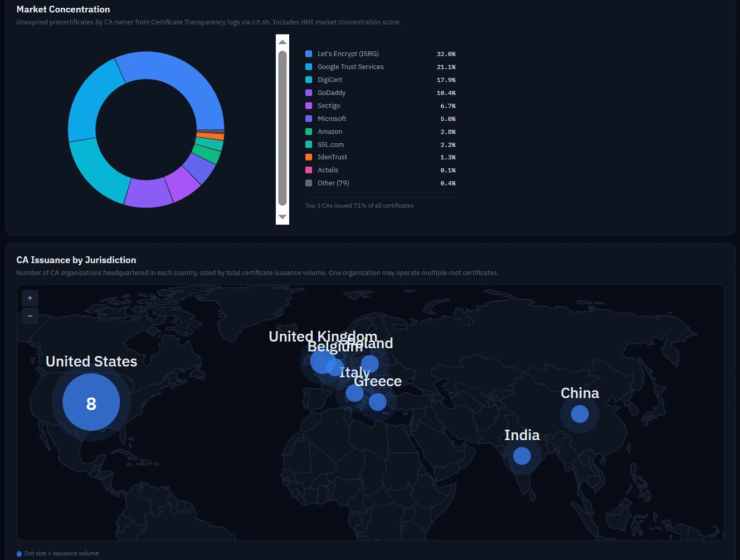Click Actalis pink color swatch
The image size is (740, 560).
(x=309, y=170)
